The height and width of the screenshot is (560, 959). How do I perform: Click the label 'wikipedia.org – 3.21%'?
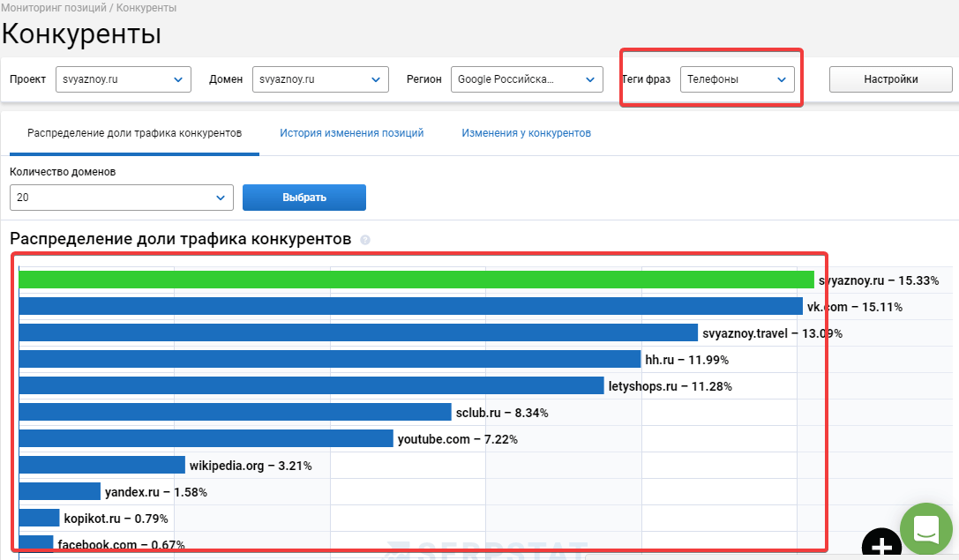[251, 466]
